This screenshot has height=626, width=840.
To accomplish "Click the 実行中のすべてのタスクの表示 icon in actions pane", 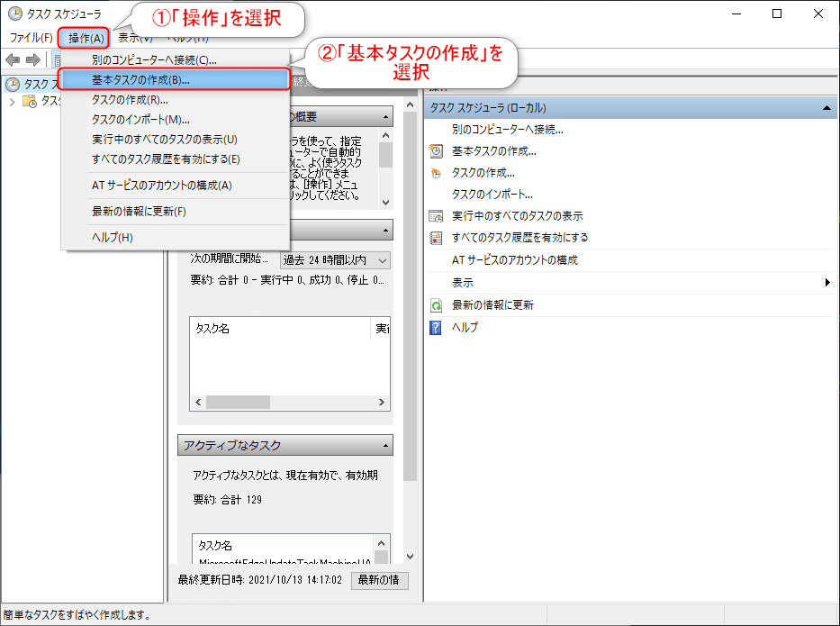I will coord(436,216).
